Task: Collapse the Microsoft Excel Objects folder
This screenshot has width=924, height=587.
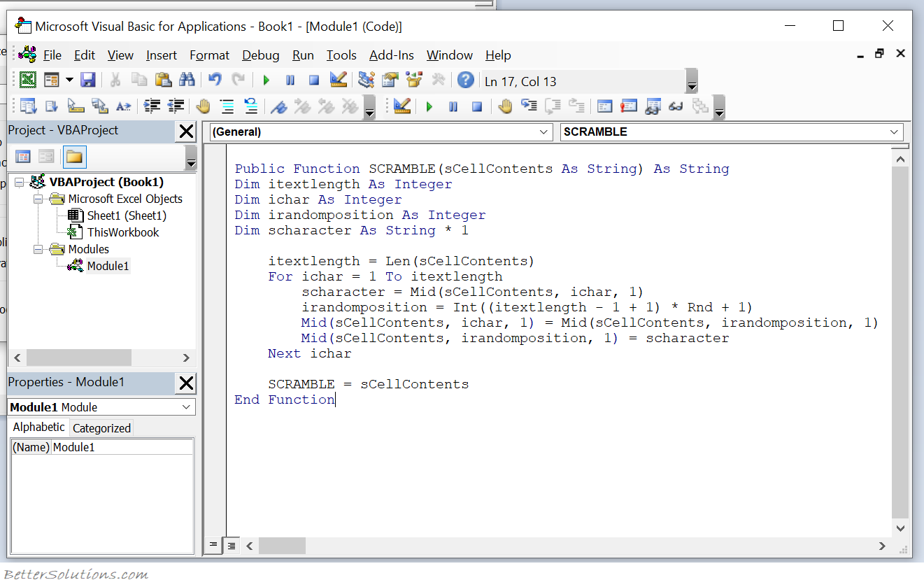Action: 38,199
